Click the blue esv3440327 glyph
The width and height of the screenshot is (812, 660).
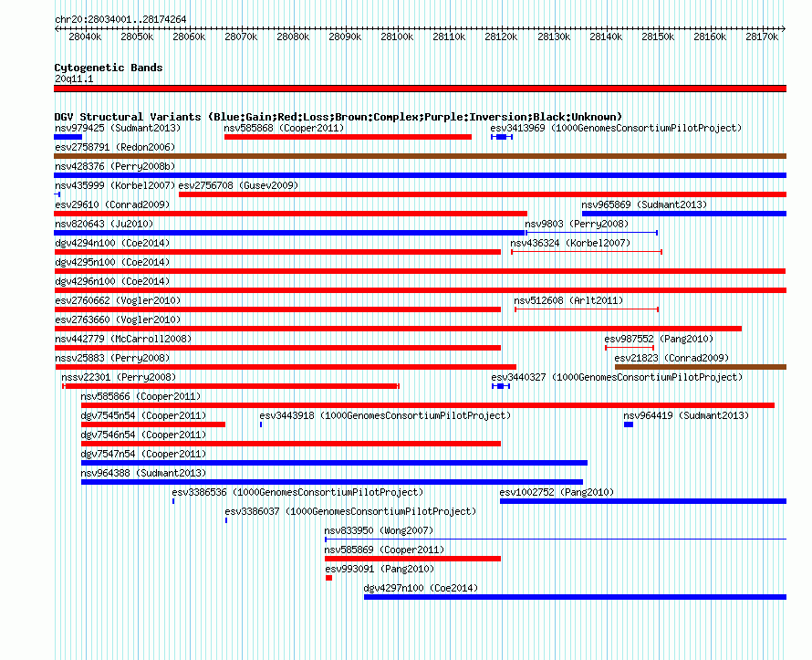point(501,386)
